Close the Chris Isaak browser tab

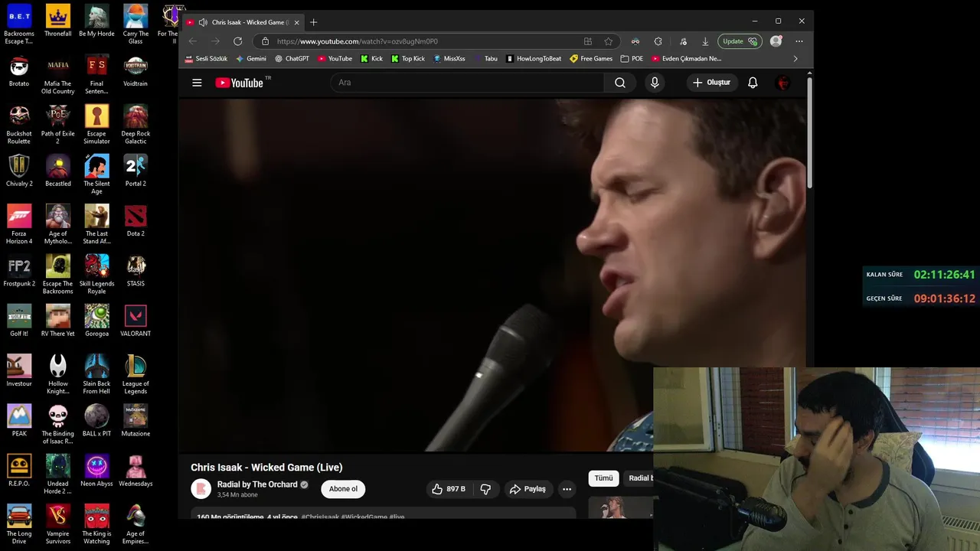click(296, 22)
